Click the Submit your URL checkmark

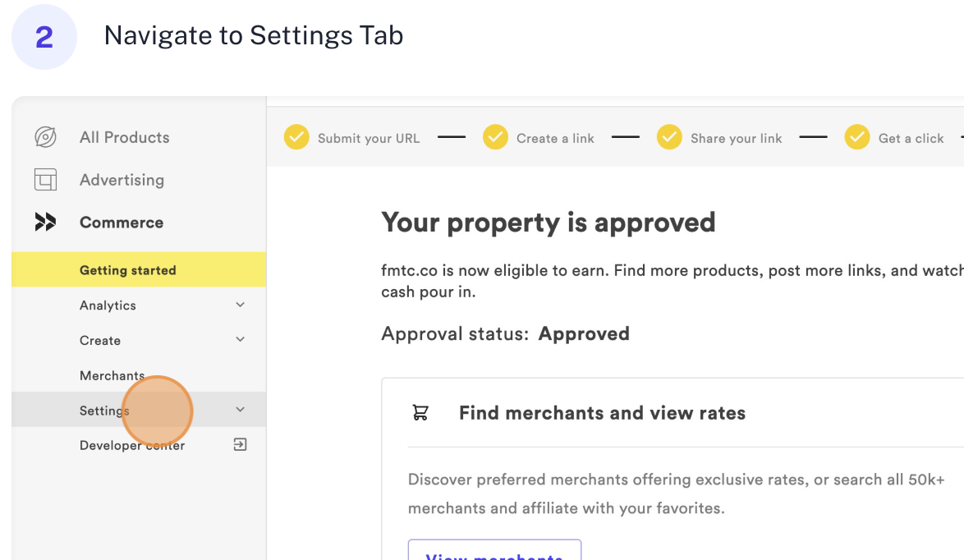coord(296,138)
